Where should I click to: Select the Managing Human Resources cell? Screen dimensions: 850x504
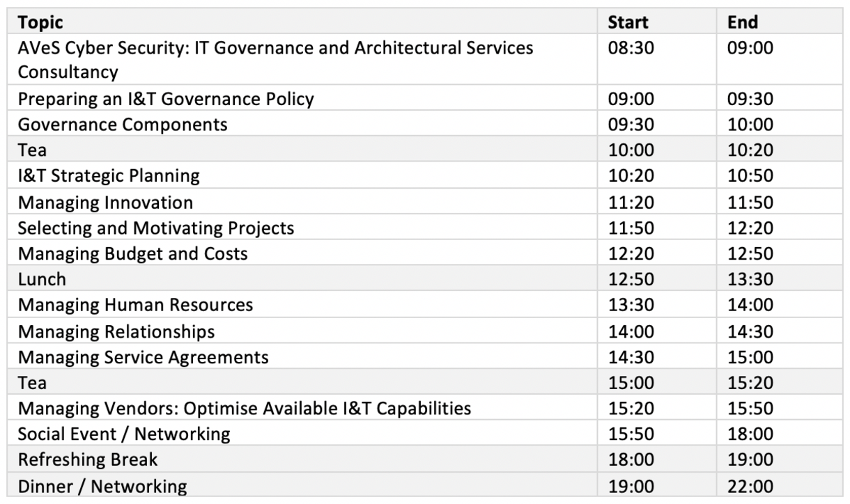tap(135, 305)
